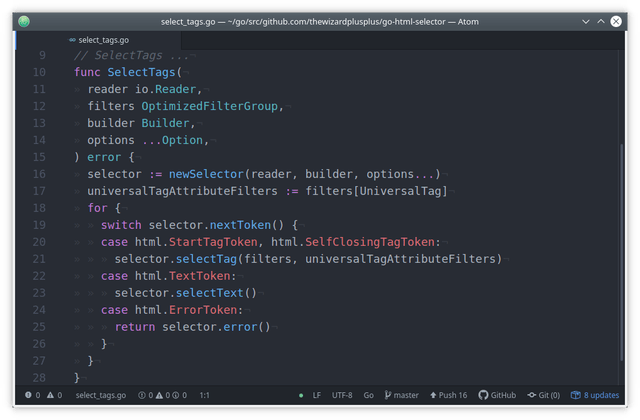
Task: Change grammar via Go selector
Action: (x=369, y=395)
